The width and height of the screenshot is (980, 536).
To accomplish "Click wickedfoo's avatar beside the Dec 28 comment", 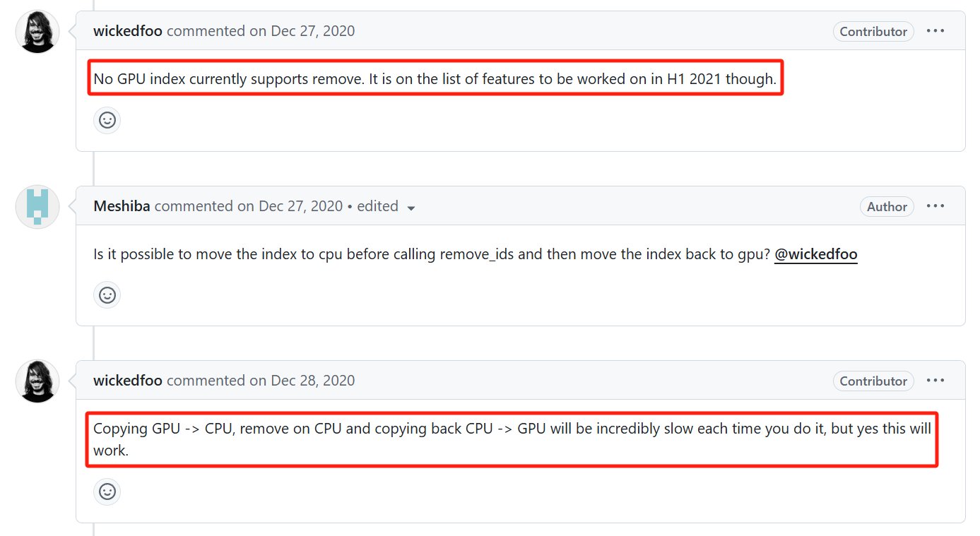I will pyautogui.click(x=37, y=382).
